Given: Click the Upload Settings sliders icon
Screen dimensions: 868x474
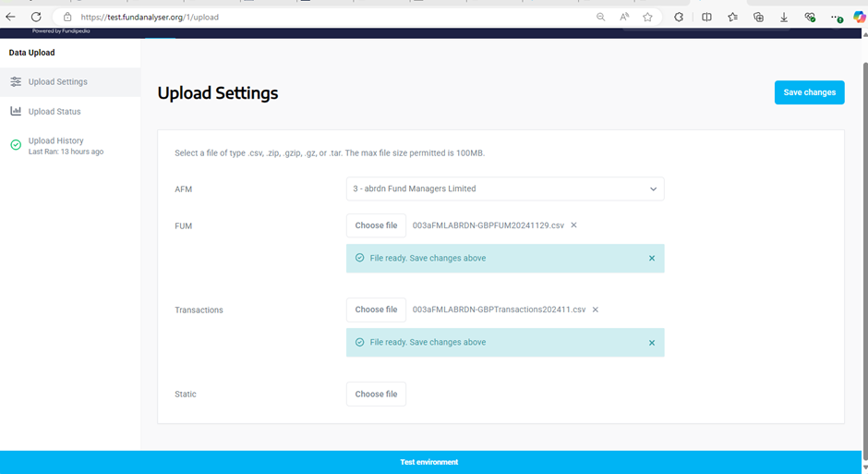Looking at the screenshot, I should 16,82.
